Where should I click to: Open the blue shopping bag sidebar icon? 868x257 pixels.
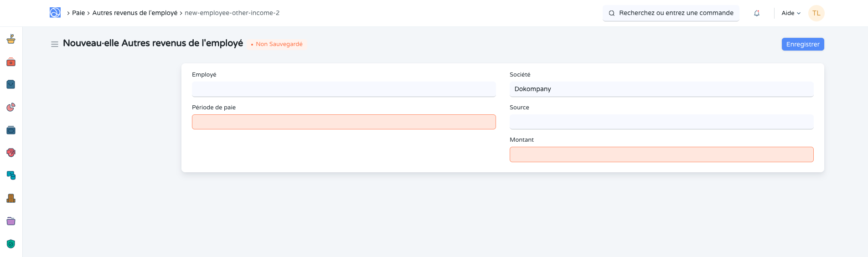coord(11,84)
